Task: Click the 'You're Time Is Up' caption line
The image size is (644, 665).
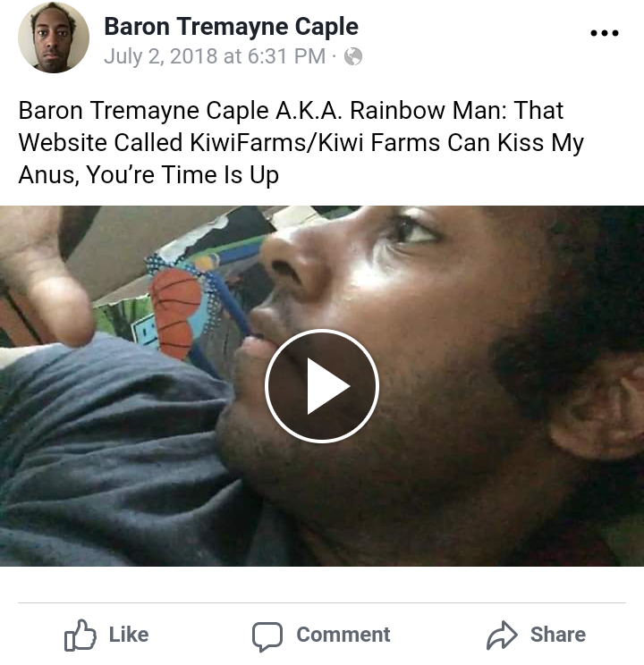Action: click(148, 174)
